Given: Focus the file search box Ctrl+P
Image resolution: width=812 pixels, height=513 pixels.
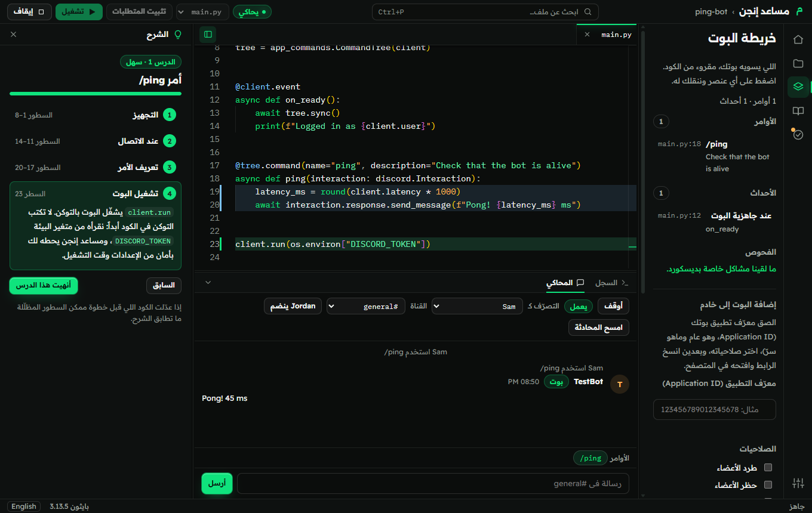Looking at the screenshot, I should pyautogui.click(x=485, y=12).
